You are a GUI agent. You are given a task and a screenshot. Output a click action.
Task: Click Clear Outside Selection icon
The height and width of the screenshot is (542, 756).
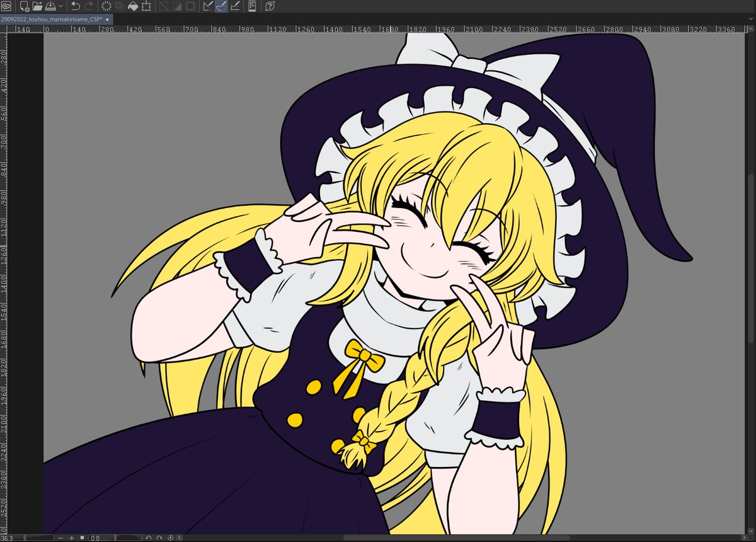coord(120,6)
